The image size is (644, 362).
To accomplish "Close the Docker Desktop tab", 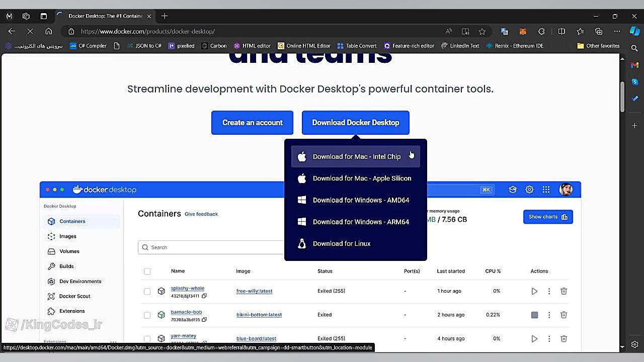I will pos(149,16).
